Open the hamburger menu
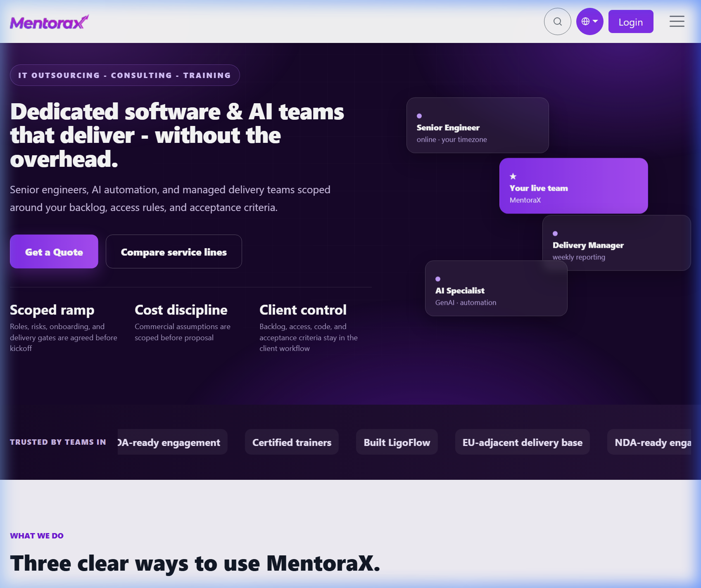The width and height of the screenshot is (701, 588). point(677,21)
